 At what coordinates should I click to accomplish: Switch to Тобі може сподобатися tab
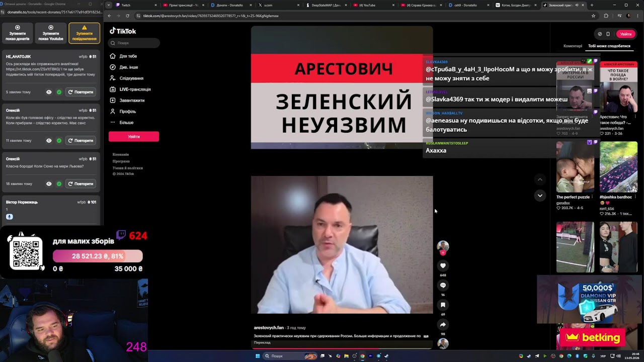click(x=609, y=46)
